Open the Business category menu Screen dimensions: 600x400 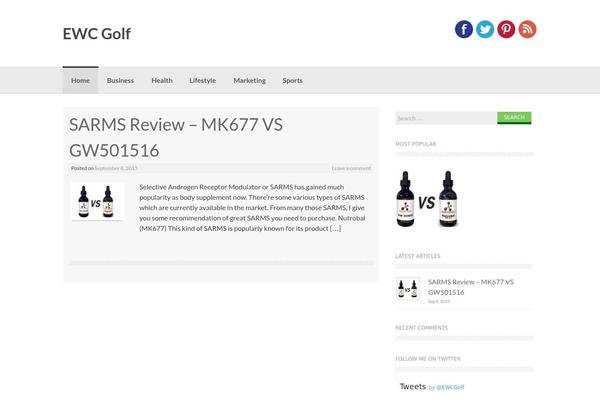click(x=120, y=80)
